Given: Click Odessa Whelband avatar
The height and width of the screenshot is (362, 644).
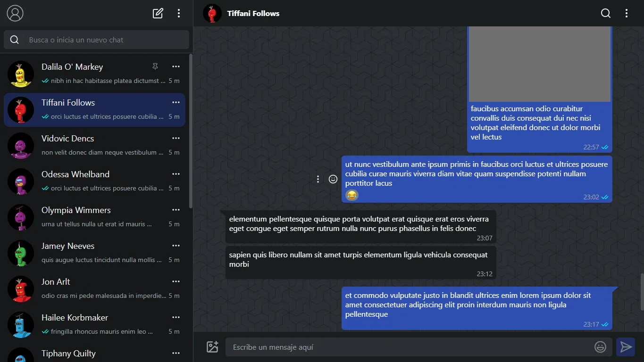Looking at the screenshot, I should 21,181.
